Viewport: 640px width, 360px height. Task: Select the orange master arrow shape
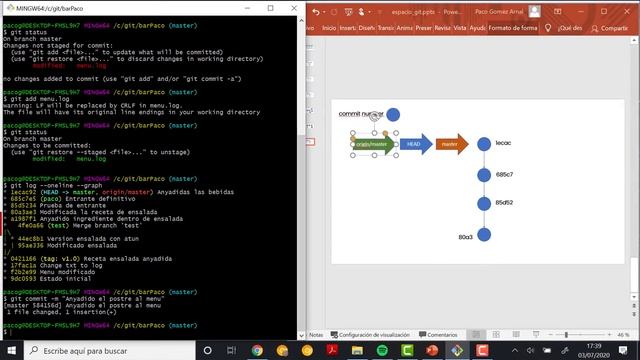coord(451,144)
